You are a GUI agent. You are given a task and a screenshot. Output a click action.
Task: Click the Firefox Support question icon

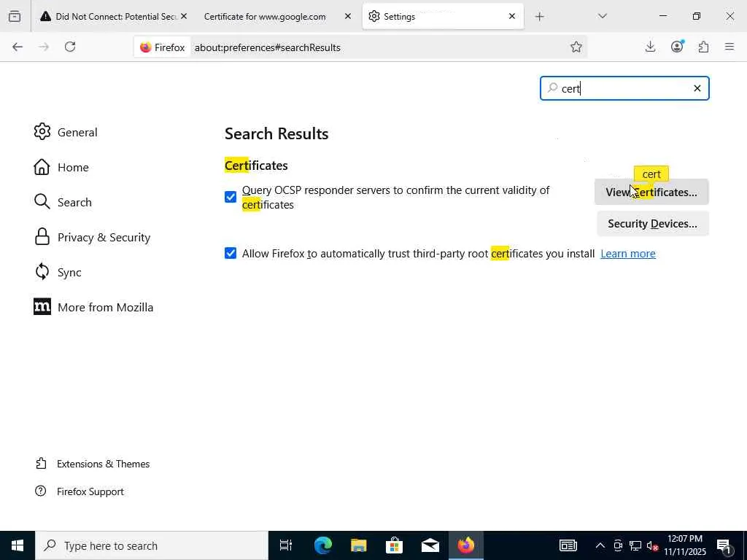tap(41, 491)
